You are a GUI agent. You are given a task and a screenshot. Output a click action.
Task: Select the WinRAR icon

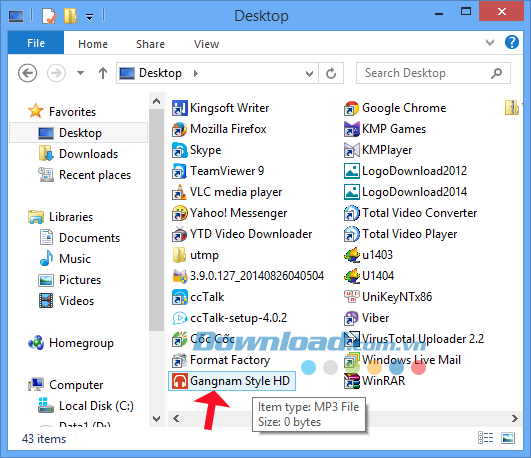tap(352, 381)
